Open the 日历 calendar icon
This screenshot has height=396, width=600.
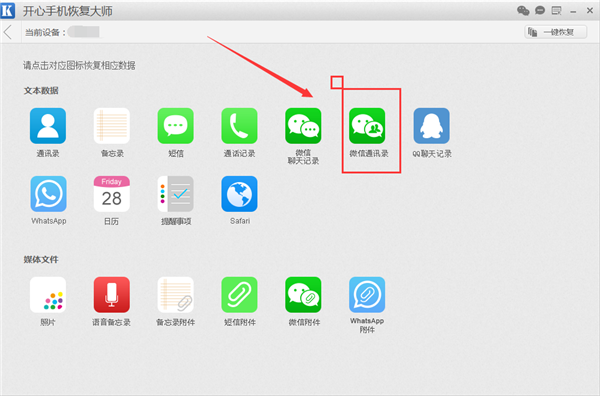click(112, 194)
